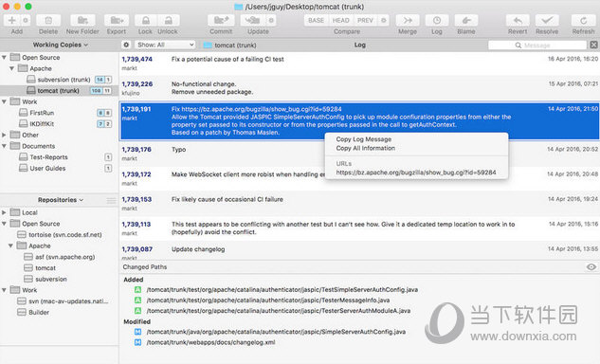Click the Delete toolbar icon
600x364 pixels.
[x=48, y=20]
